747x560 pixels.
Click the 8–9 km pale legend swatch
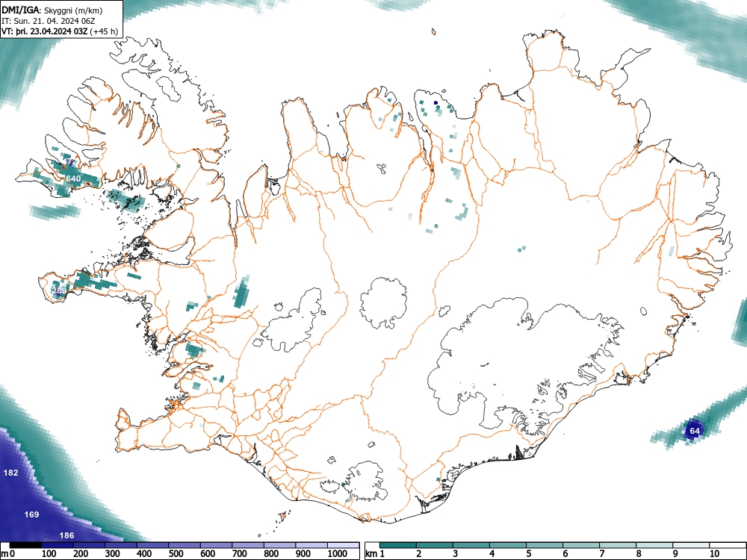[x=654, y=545]
